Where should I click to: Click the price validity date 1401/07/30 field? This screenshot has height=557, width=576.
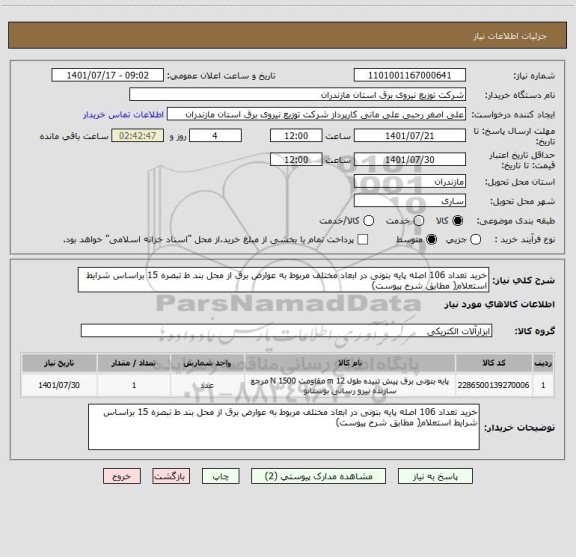point(410,159)
